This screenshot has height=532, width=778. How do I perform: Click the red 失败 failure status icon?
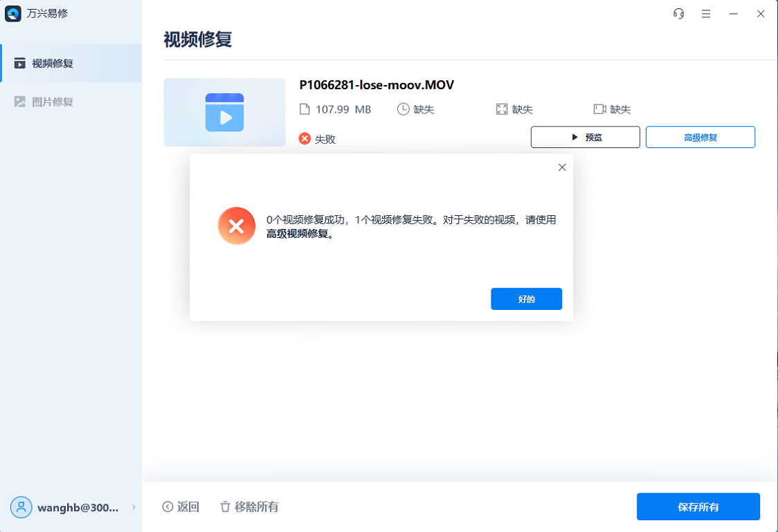(303, 138)
